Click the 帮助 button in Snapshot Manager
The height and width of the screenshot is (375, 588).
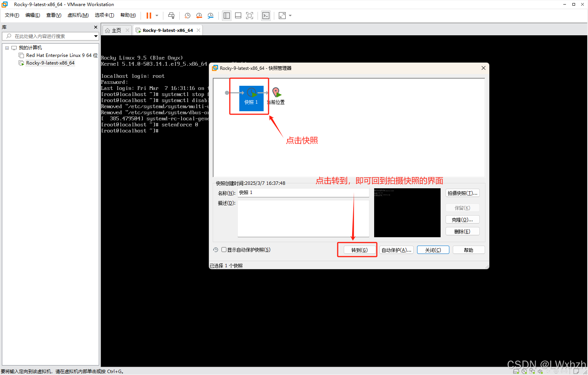pos(469,250)
